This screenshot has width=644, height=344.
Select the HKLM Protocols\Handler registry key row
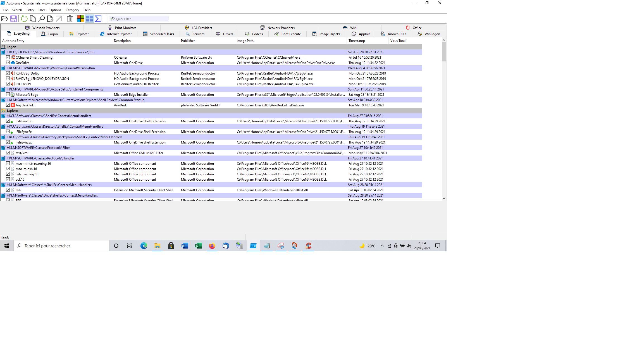click(x=211, y=158)
